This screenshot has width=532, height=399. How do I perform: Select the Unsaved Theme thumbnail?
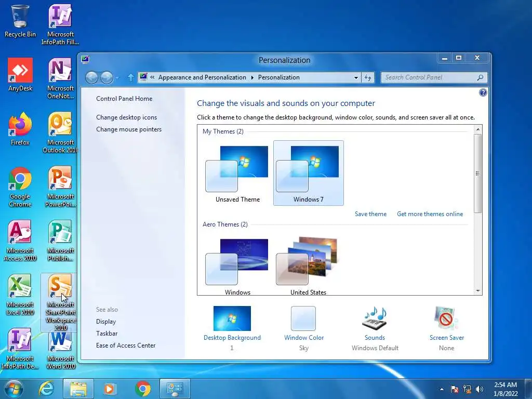pos(237,173)
